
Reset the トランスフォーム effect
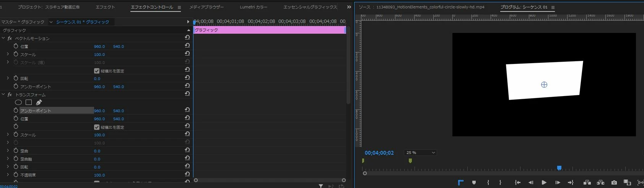click(187, 94)
